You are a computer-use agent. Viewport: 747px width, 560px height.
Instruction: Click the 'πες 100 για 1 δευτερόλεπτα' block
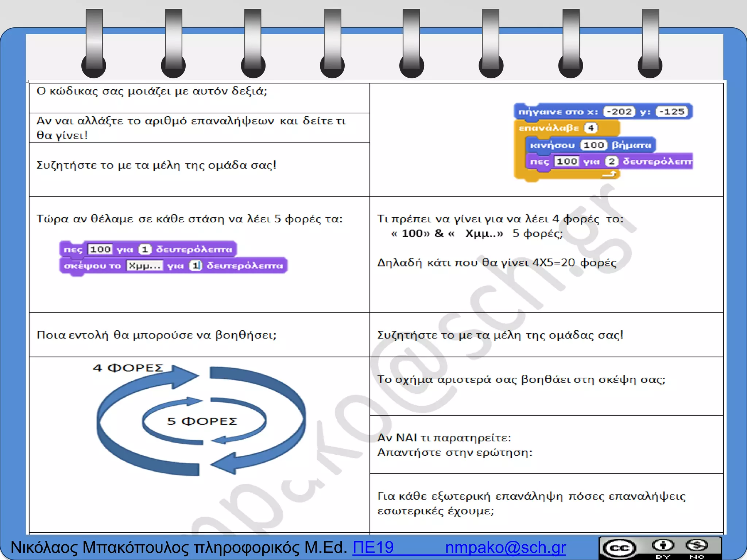pyautogui.click(x=73, y=249)
